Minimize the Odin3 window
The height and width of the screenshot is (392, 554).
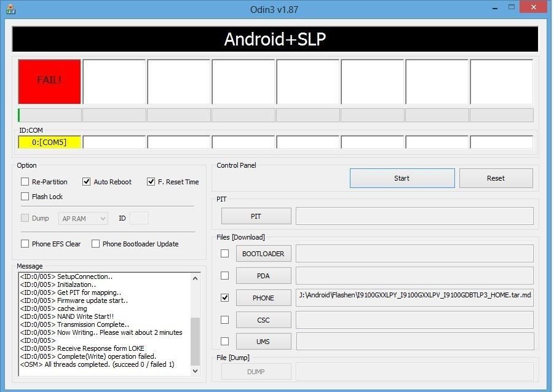[495, 8]
